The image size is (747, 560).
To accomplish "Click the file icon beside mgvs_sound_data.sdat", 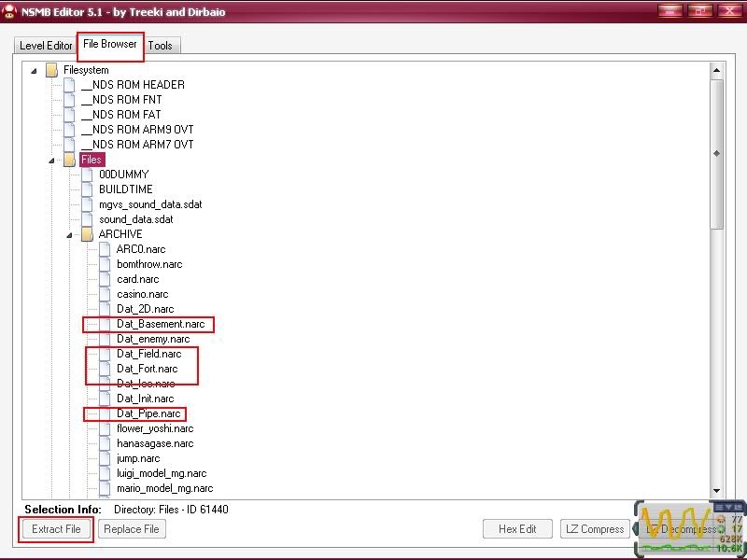I will [x=87, y=204].
